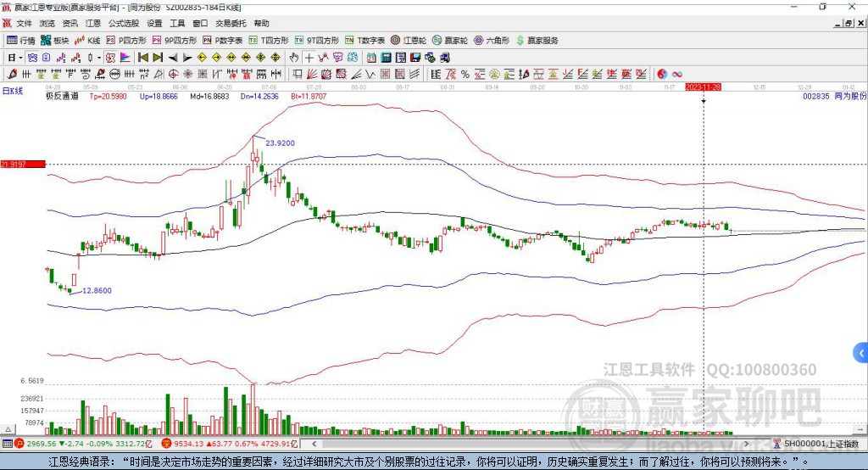This screenshot has height=470, width=868.
Task: Click the blue infinity loop icon
Action: click(676, 74)
